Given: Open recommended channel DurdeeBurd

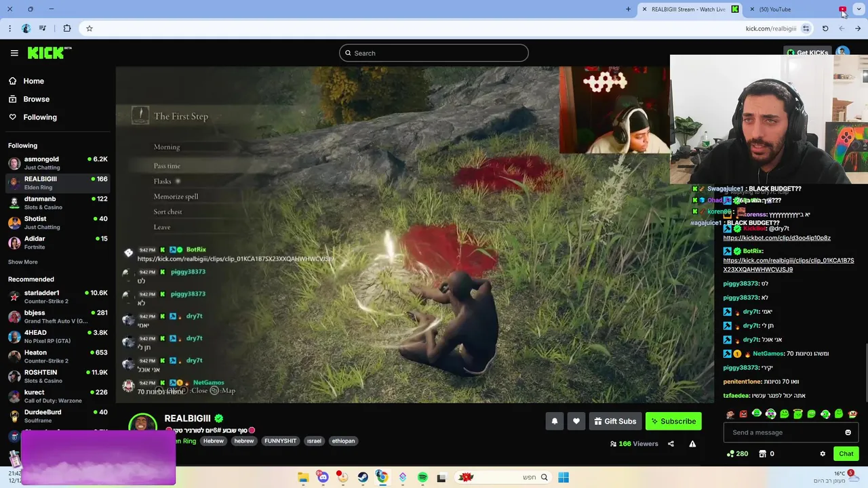Looking at the screenshot, I should pos(57,415).
